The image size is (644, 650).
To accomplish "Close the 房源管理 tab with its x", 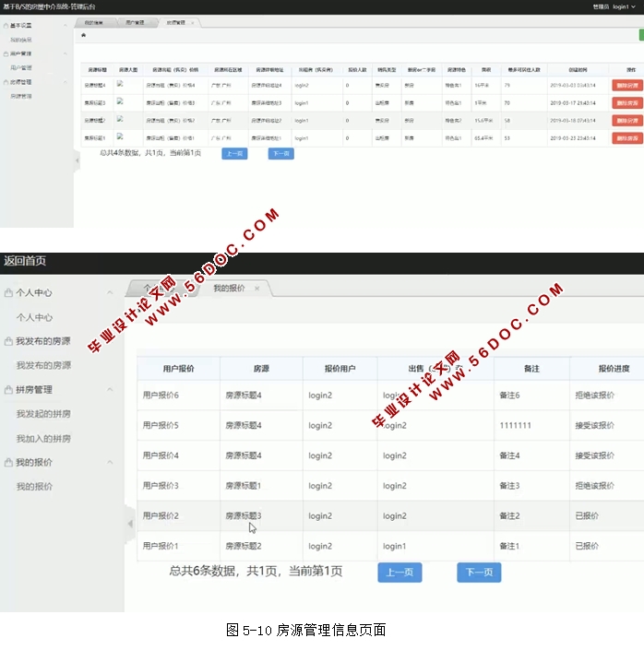I will pyautogui.click(x=193, y=23).
